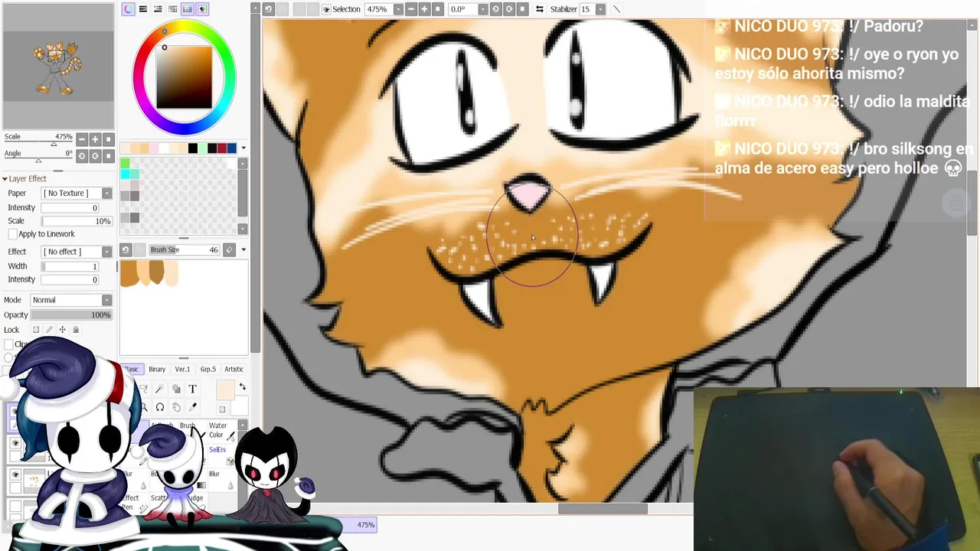Select the Hand pan tool
This screenshot has width=980, height=551.
click(177, 407)
